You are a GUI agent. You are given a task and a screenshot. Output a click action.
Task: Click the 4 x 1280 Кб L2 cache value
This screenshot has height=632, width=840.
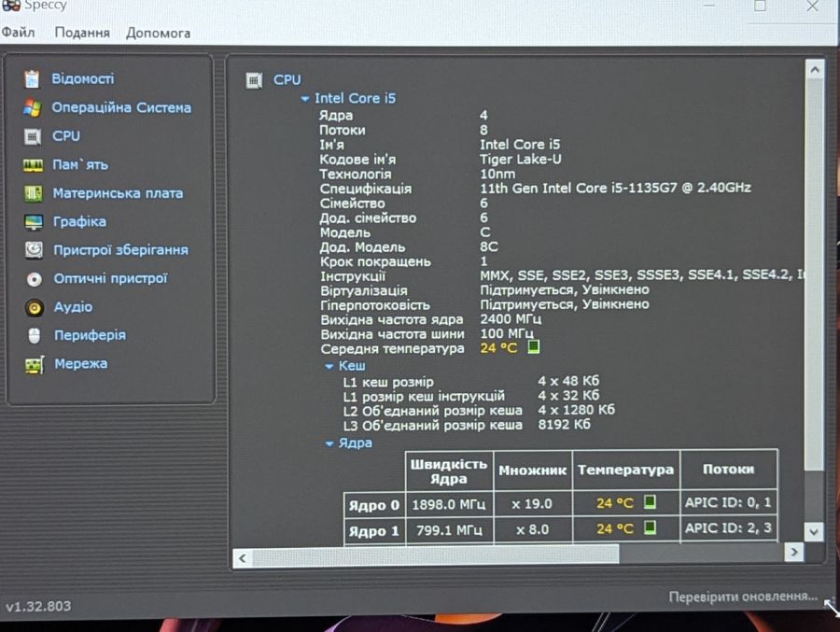577,410
